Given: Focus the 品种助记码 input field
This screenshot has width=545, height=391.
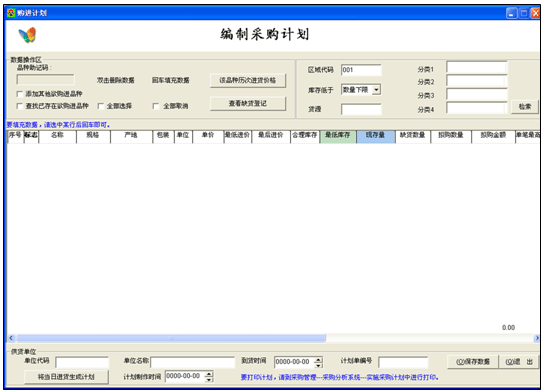Looking at the screenshot, I should point(45,80).
